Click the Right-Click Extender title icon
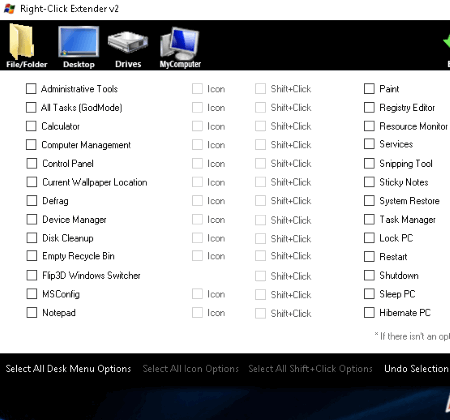Screen dimensions: 450x420 coord(9,9)
